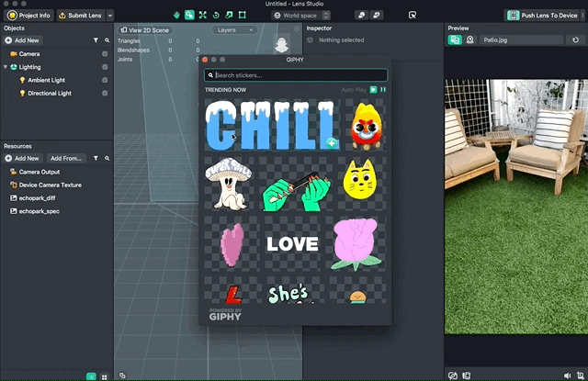The image size is (588, 381).
Task: Open the Patio.jpg preview source dropdown
Action: 521,39
